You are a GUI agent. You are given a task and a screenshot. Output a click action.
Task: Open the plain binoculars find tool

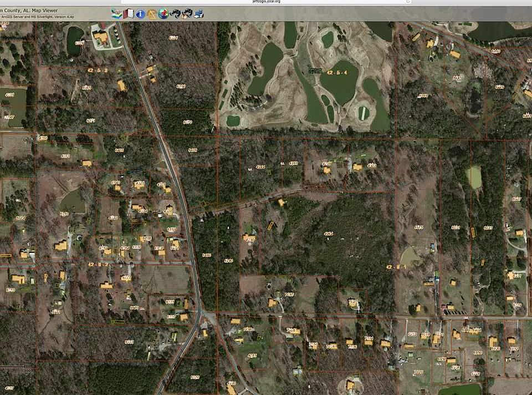[175, 14]
